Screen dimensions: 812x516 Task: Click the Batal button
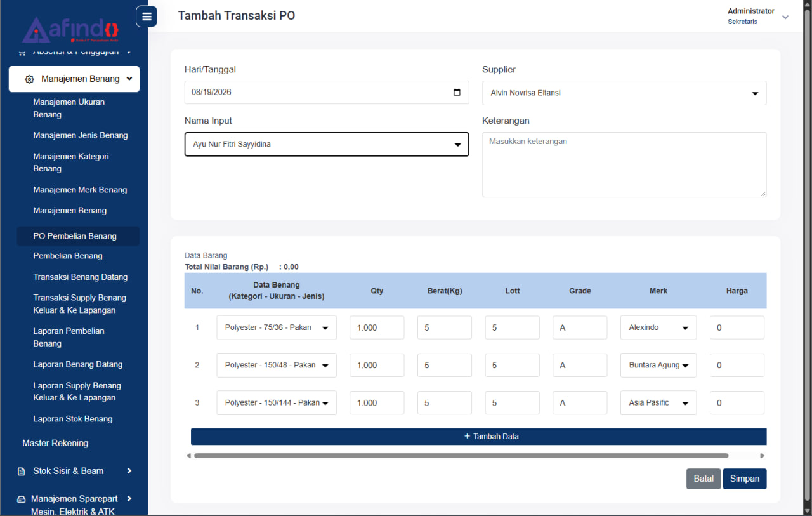click(704, 479)
